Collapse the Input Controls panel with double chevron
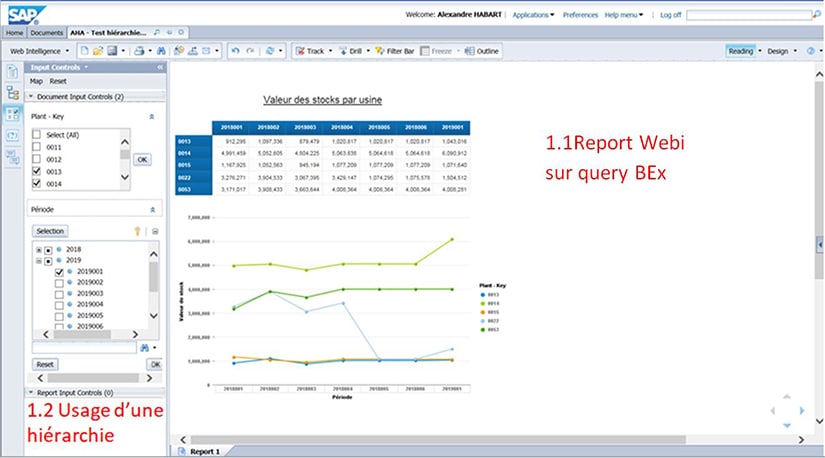 [160, 67]
